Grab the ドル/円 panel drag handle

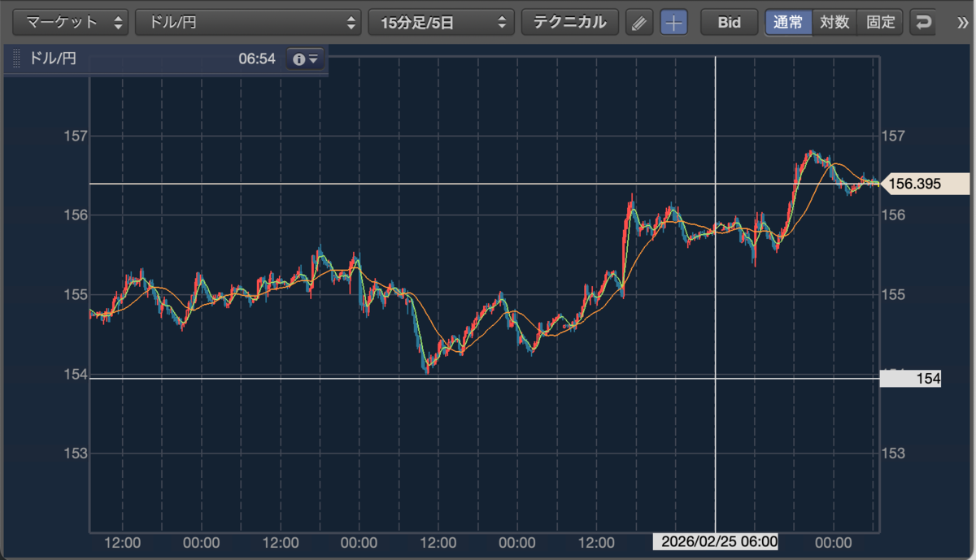tap(16, 59)
